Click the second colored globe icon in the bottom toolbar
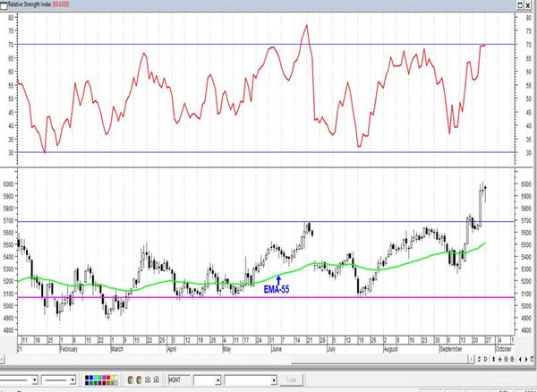 pos(139,379)
